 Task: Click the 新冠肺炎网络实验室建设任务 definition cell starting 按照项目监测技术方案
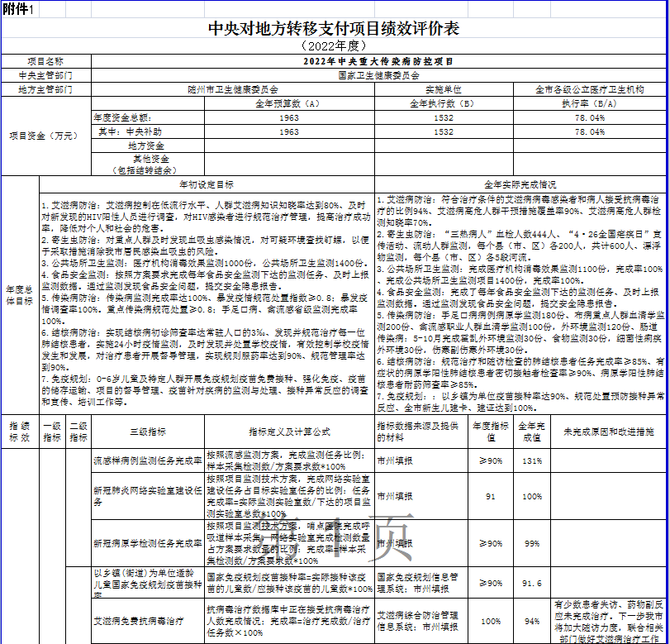[x=289, y=496]
